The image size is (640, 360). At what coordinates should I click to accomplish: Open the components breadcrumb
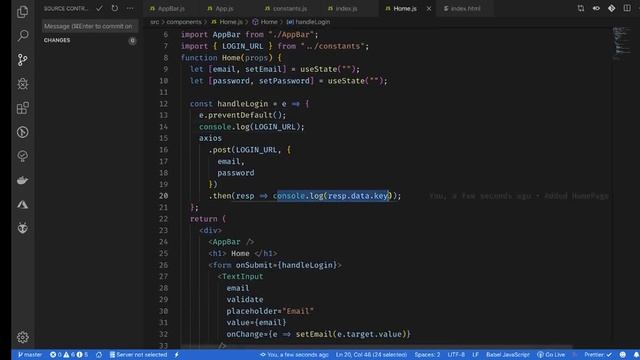click(184, 22)
